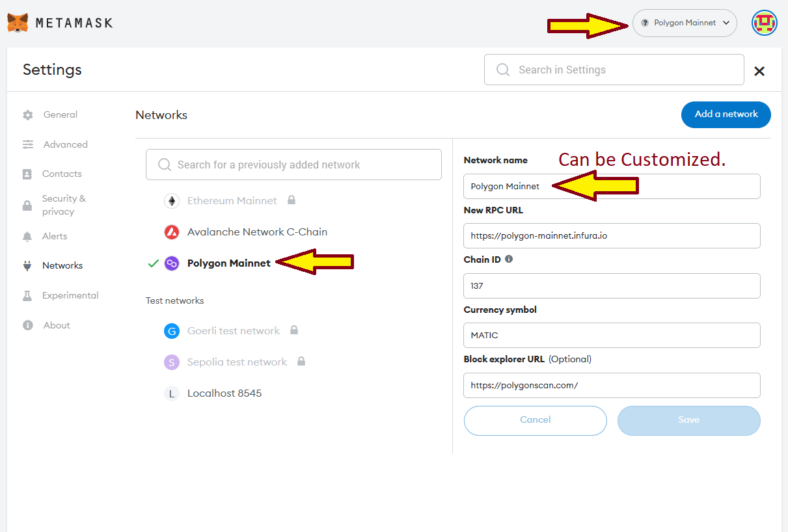Screen dimensions: 788x532
Task: Open the Advanced settings tab
Action: (65, 144)
